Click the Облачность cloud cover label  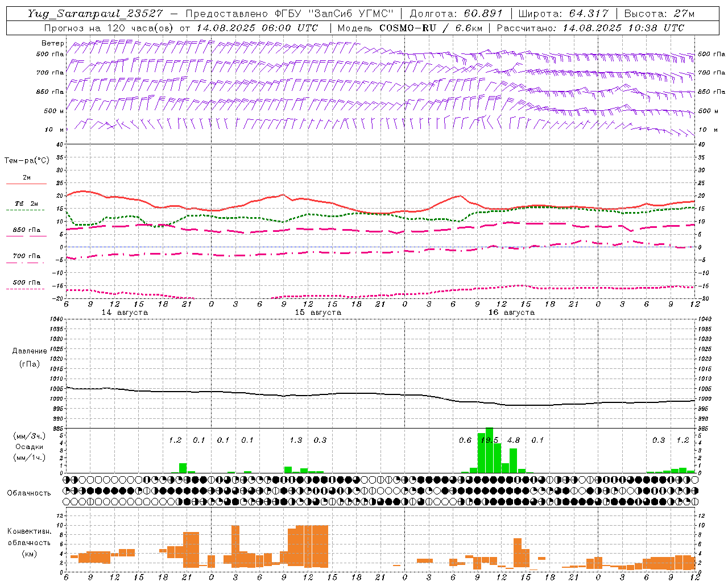click(x=29, y=493)
